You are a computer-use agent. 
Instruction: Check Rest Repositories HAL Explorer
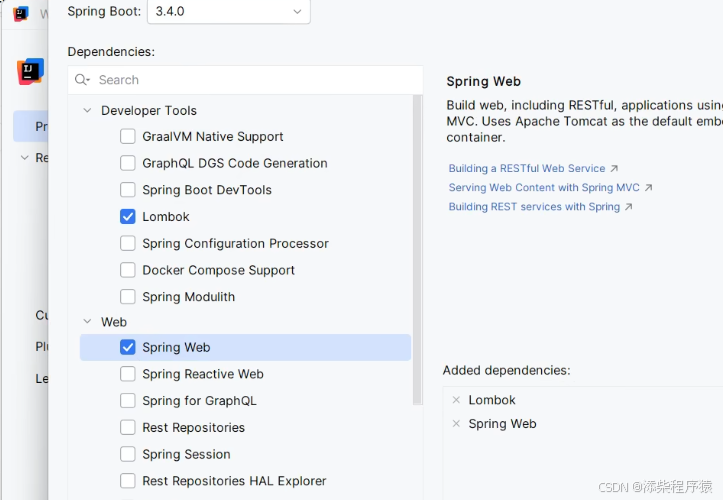point(128,481)
